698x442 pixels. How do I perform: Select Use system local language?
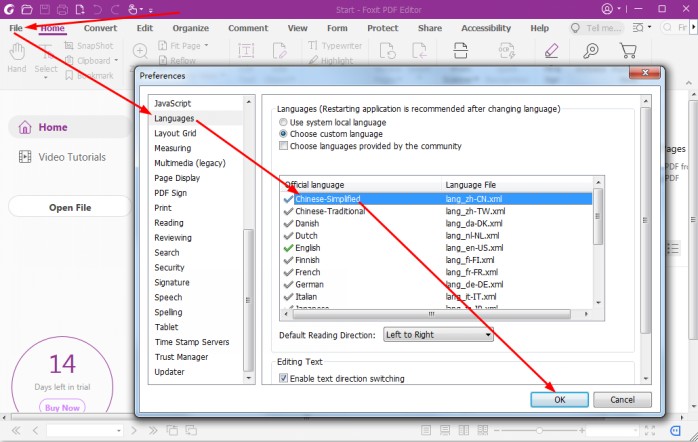333,122
